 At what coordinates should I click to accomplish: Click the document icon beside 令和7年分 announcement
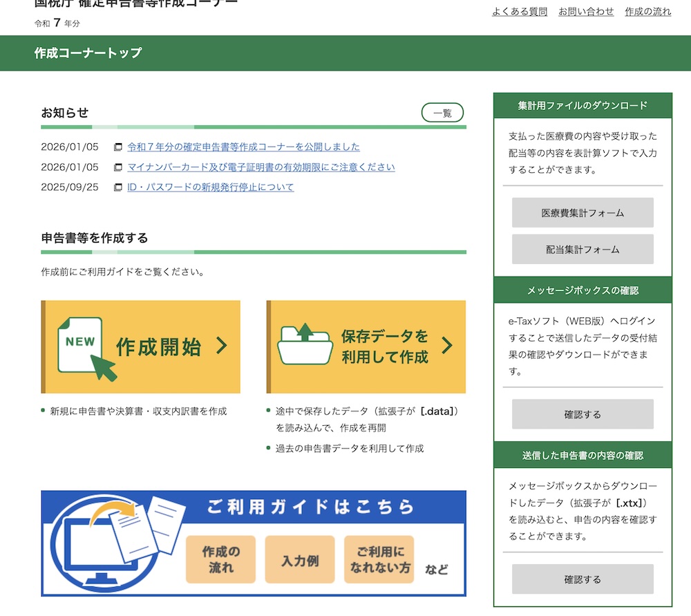[120, 147]
